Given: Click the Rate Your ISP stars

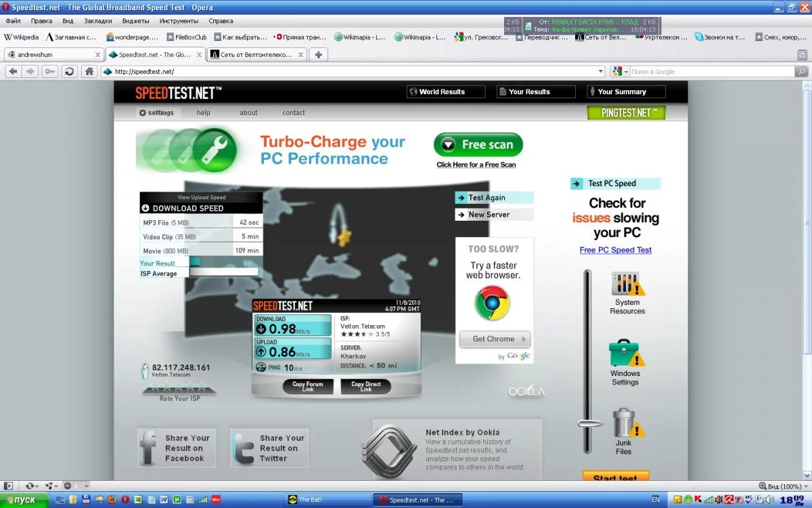Looking at the screenshot, I should (x=179, y=387).
